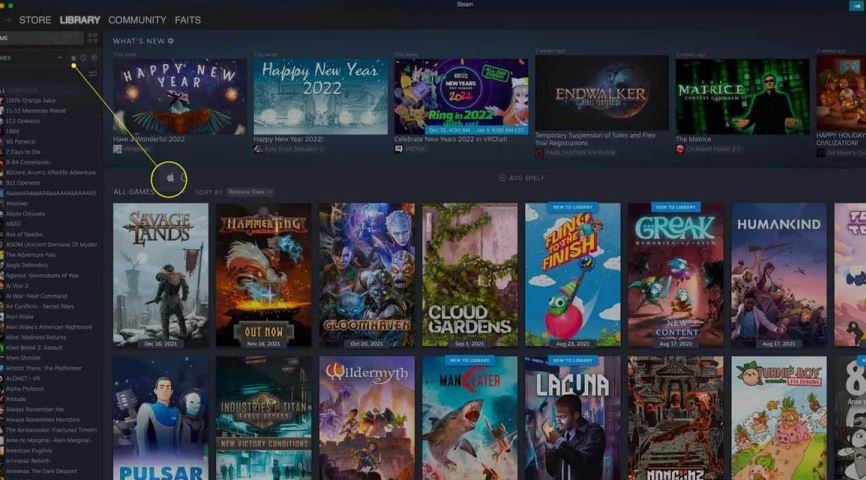Screen dimensions: 866x480
Task: Open the Library tab
Action: (x=80, y=20)
